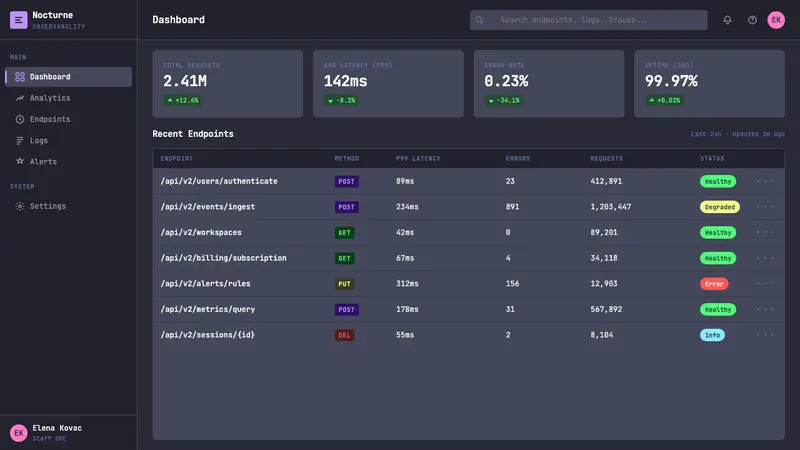Sort by the Errors column header
The height and width of the screenshot is (450, 800).
[x=518, y=159]
